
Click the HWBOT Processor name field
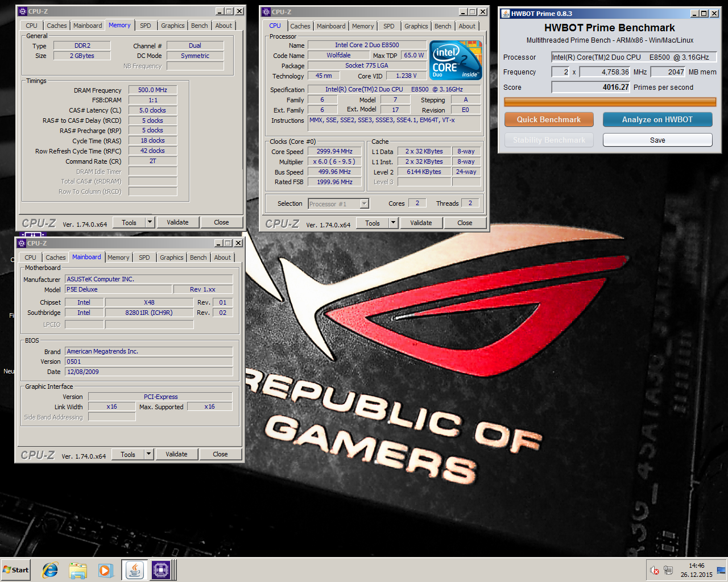coord(634,57)
